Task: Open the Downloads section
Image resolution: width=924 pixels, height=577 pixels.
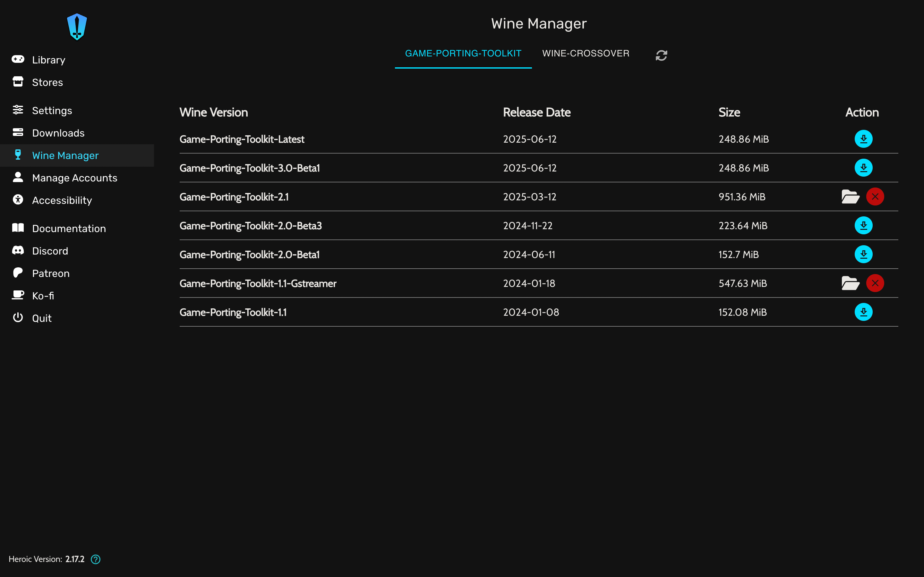Action: coord(58,133)
